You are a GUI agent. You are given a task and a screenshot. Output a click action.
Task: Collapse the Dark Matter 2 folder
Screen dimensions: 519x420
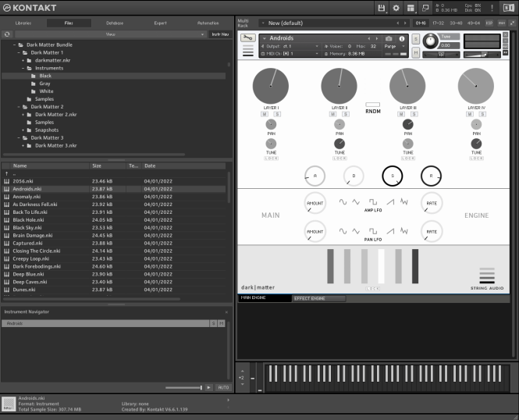pyautogui.click(x=20, y=106)
